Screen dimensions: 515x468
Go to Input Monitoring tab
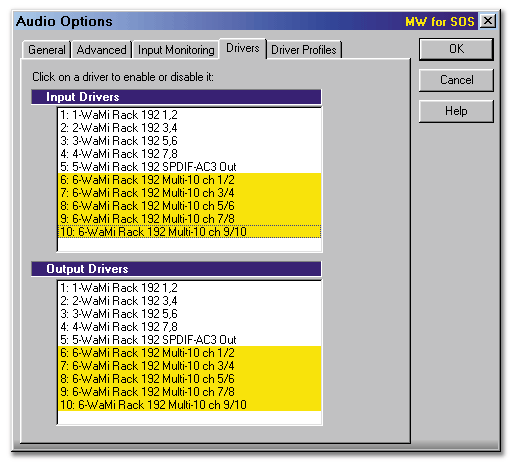(176, 50)
